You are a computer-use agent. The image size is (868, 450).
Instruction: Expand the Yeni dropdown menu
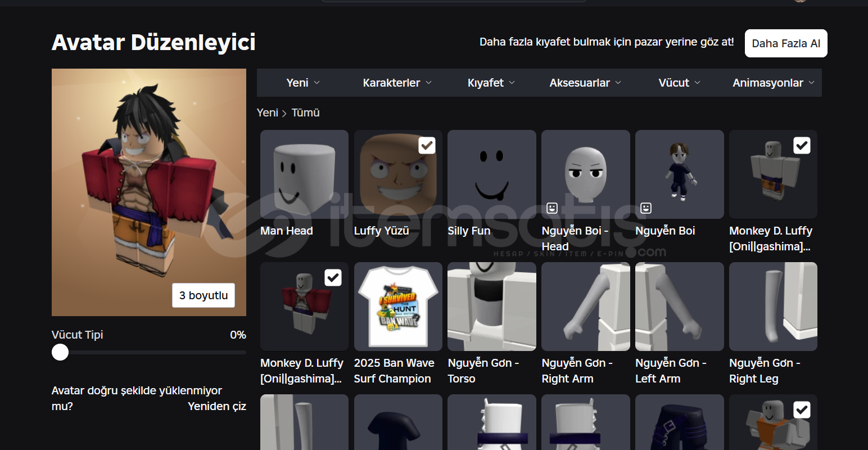[x=303, y=83]
